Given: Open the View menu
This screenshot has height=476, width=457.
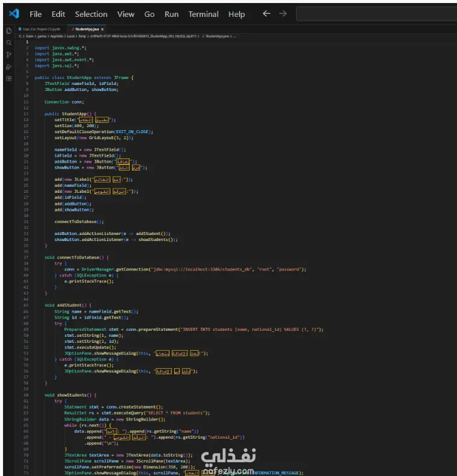Looking at the screenshot, I should [x=126, y=14].
